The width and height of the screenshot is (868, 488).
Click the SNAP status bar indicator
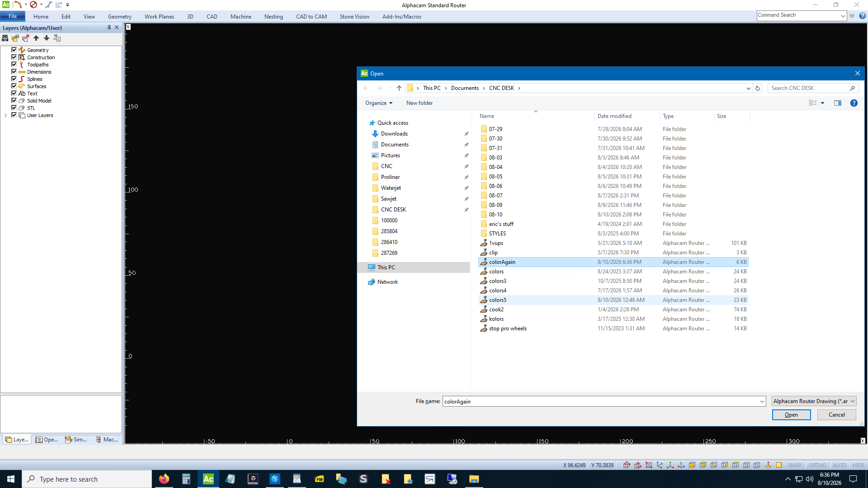(794, 465)
